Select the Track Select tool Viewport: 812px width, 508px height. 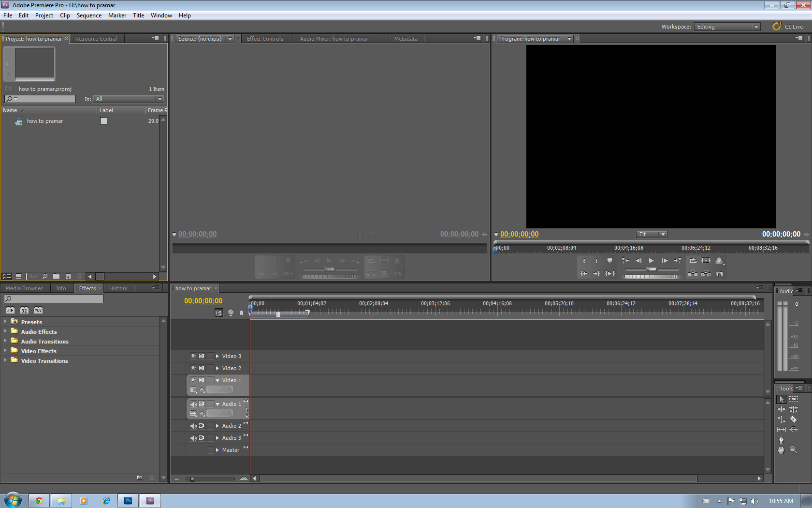coord(794,399)
